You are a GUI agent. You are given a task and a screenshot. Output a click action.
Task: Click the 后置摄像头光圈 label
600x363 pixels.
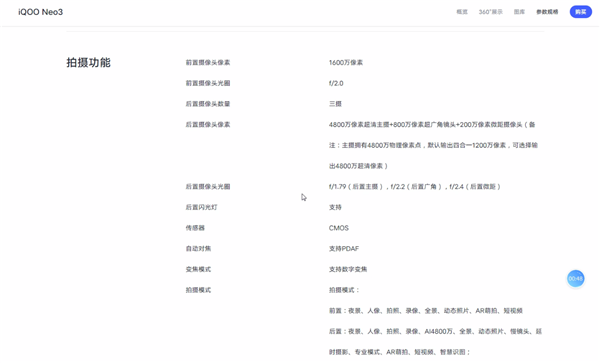[208, 186]
